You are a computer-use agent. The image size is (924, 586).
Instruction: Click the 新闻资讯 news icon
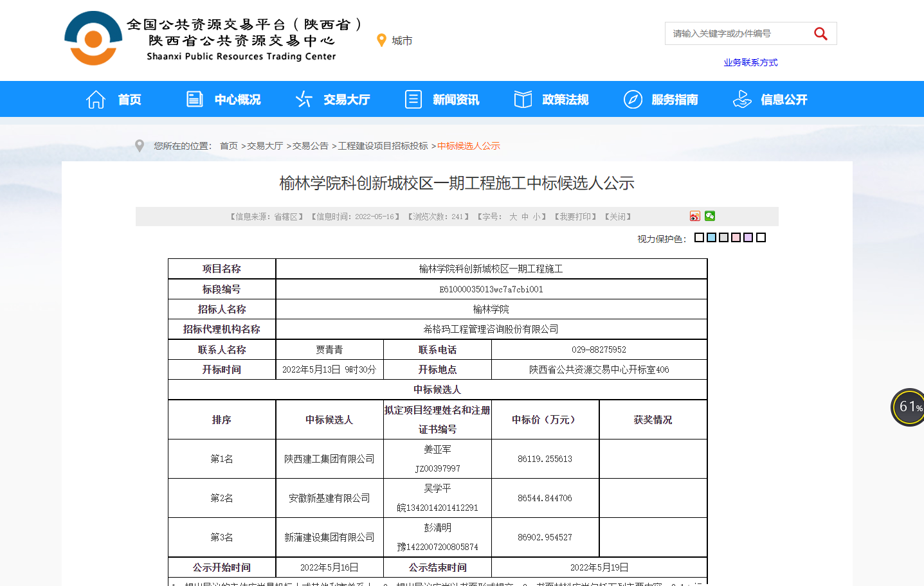click(413, 100)
